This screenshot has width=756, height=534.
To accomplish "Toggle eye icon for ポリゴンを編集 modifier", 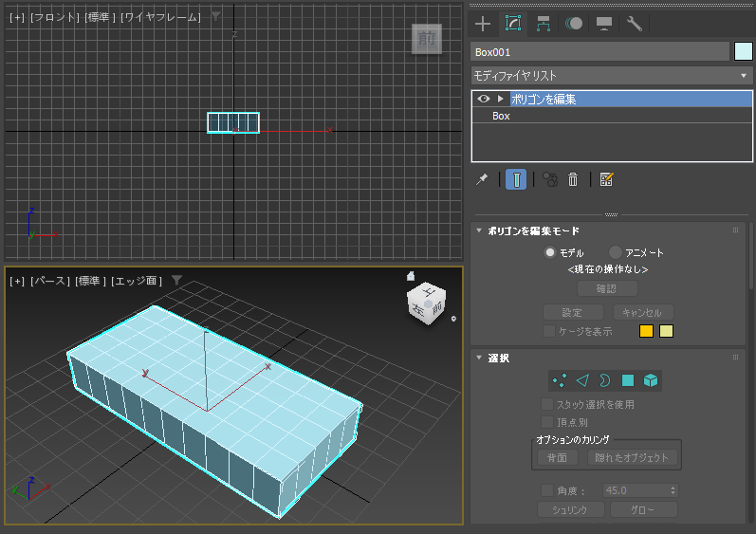I will (484, 99).
